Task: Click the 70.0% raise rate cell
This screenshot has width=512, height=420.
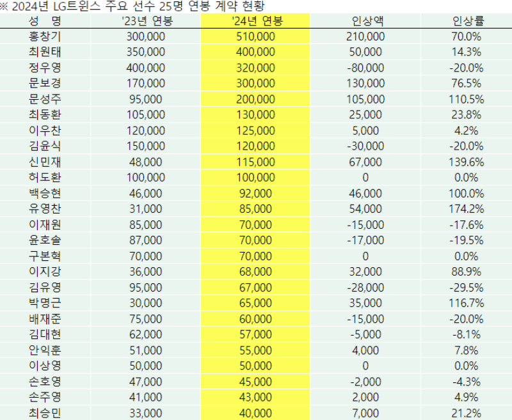Action: point(467,36)
